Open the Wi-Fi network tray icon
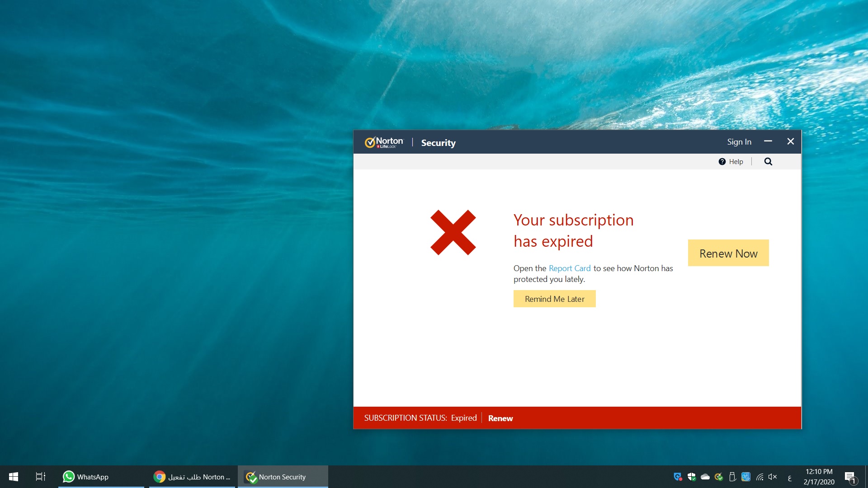 tap(759, 477)
